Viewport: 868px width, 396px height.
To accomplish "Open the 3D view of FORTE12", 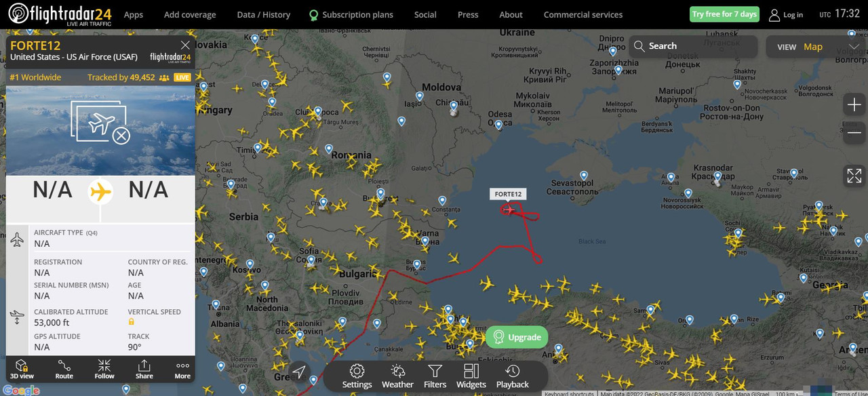I will (22, 370).
